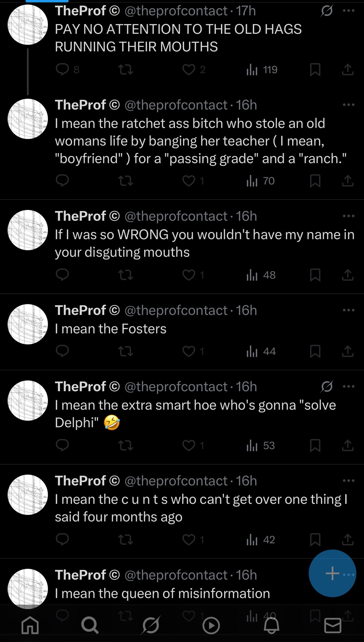The image size is (364, 642).
Task: Tap the blue compose new post button
Action: click(x=332, y=573)
